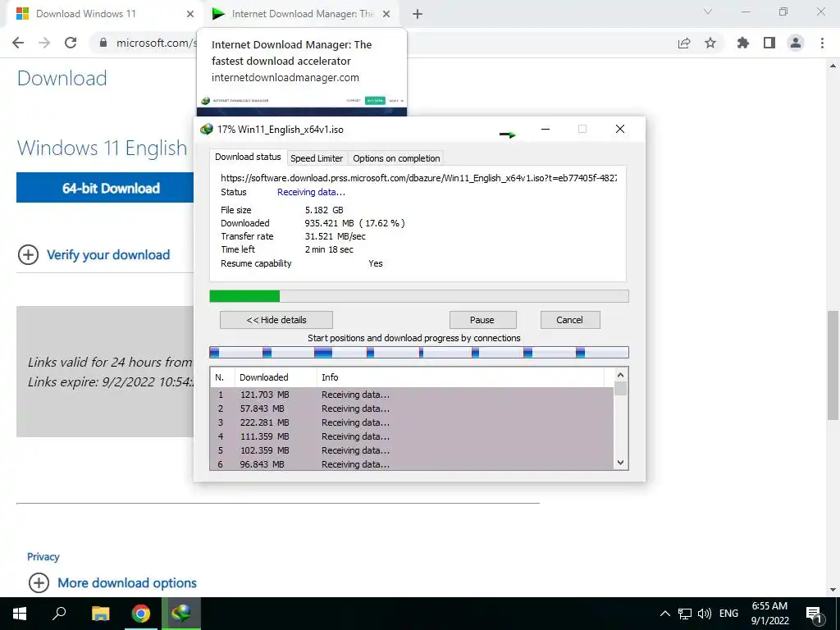Open the Speed Limiter tab
Viewport: 840px width, 630px height.
click(317, 158)
